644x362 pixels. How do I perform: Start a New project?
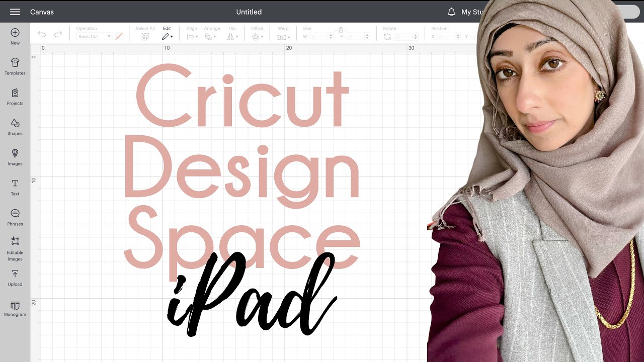coord(15,36)
